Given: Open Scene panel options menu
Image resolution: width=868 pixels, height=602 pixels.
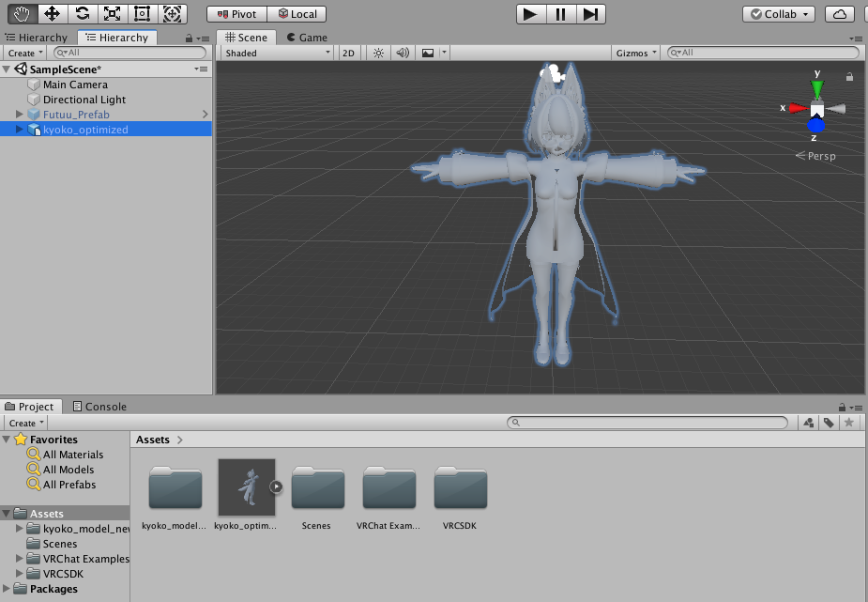Looking at the screenshot, I should (855, 39).
